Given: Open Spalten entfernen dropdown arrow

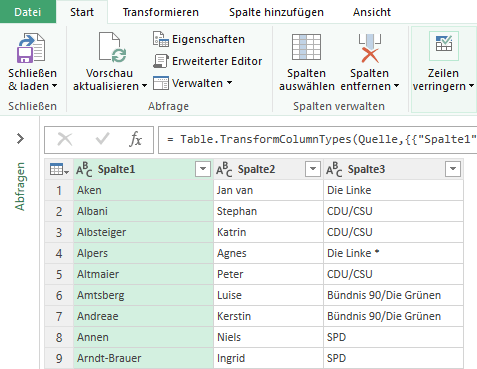Looking at the screenshot, I should (x=396, y=86).
